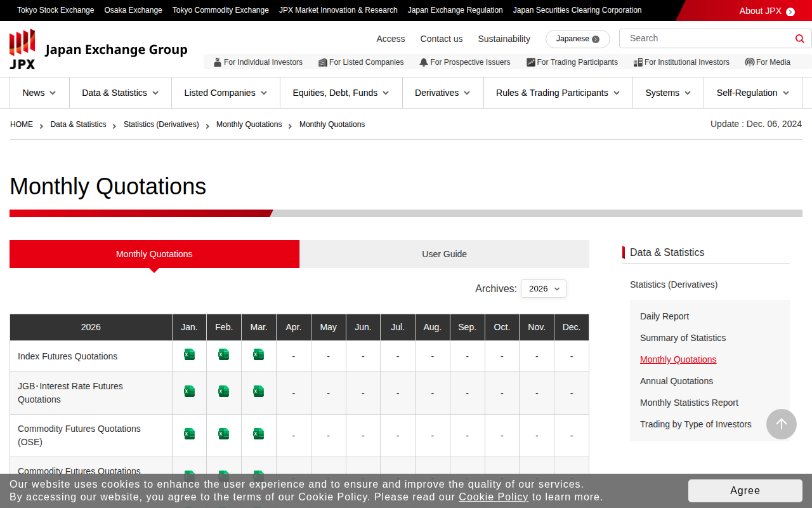Expand the Derivatives navigation menu
Viewport: 812px width, 508px height.
tap(442, 93)
